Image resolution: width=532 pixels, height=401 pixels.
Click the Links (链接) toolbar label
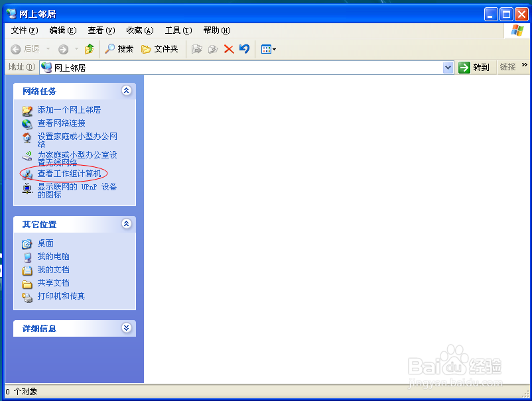tap(508, 67)
